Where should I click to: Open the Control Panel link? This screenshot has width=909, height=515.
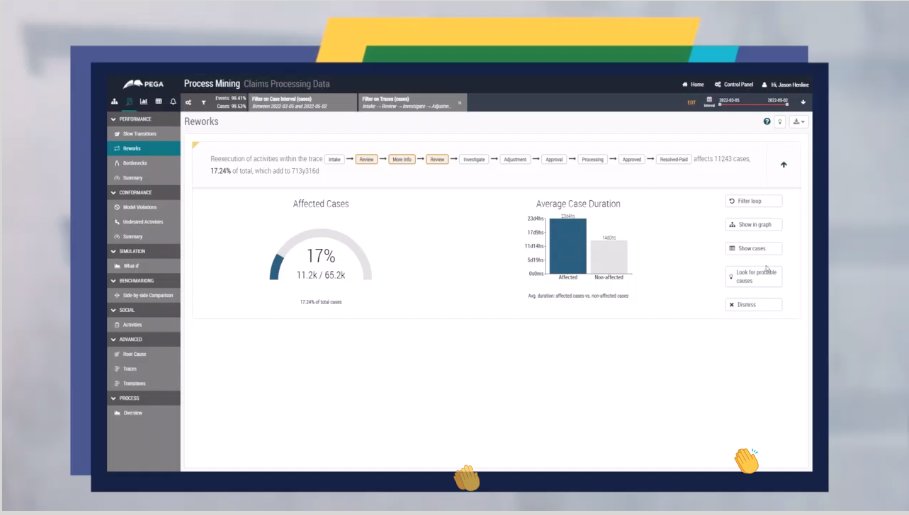pyautogui.click(x=733, y=85)
